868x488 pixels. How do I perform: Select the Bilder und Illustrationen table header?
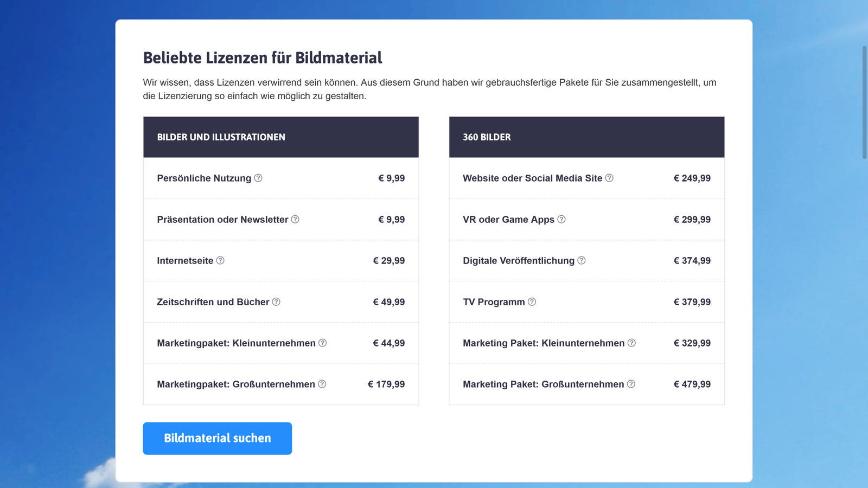click(x=281, y=137)
